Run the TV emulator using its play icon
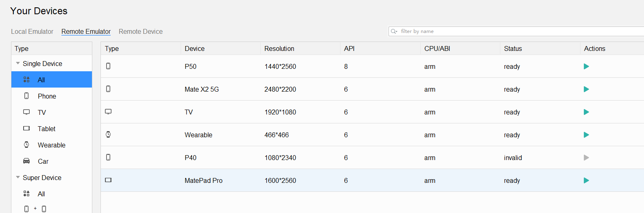 tap(586, 112)
